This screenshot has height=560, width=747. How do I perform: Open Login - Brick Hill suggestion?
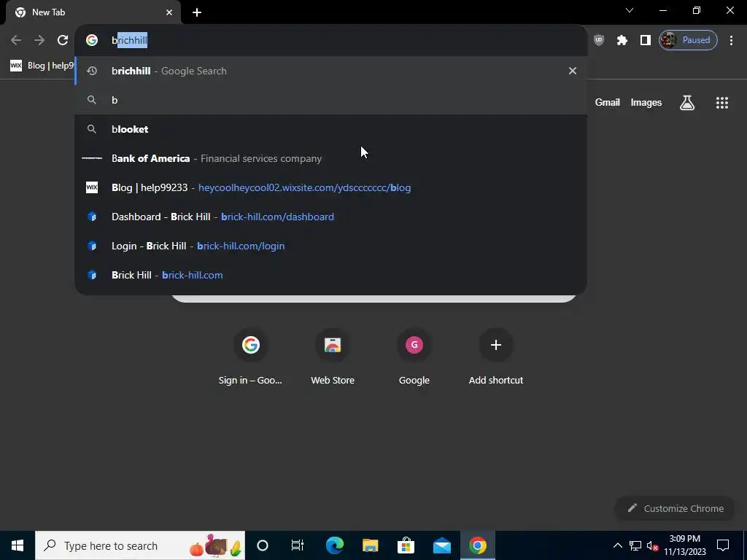coord(330,246)
